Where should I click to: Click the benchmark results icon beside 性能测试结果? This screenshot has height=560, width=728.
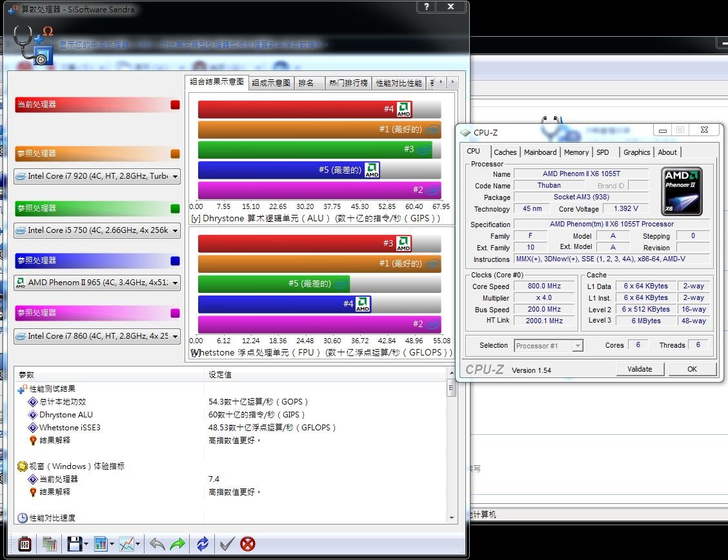(x=23, y=389)
